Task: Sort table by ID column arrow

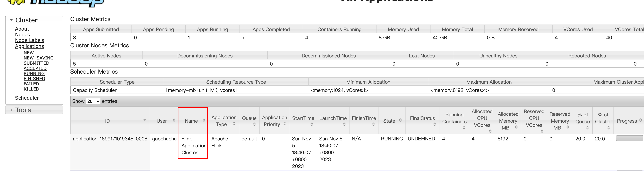Action: tap(145, 120)
